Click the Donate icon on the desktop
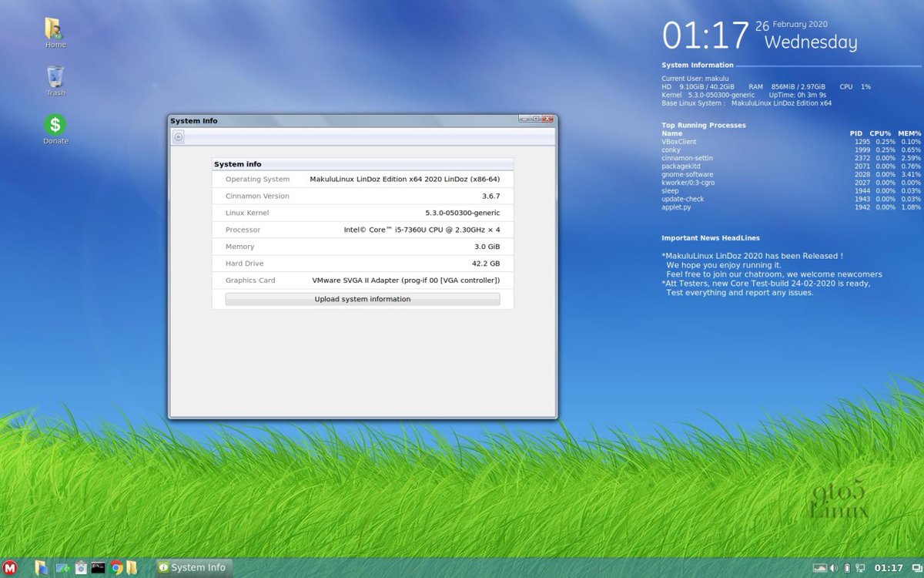Image resolution: width=924 pixels, height=578 pixels. click(54, 125)
